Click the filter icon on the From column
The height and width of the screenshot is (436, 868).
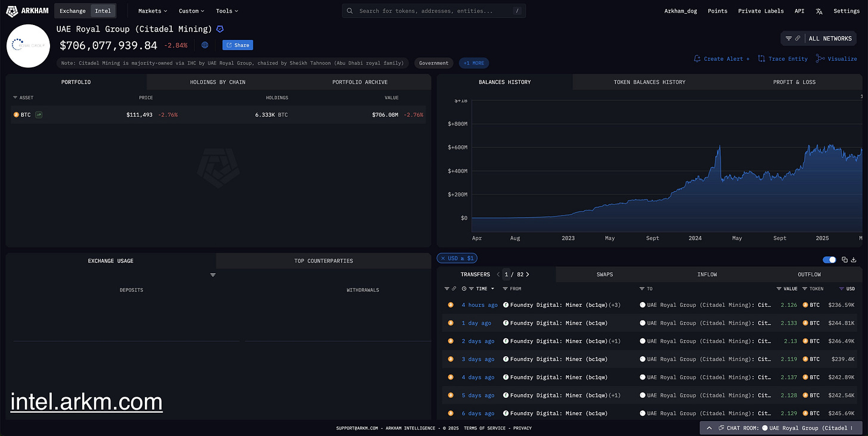pos(506,288)
